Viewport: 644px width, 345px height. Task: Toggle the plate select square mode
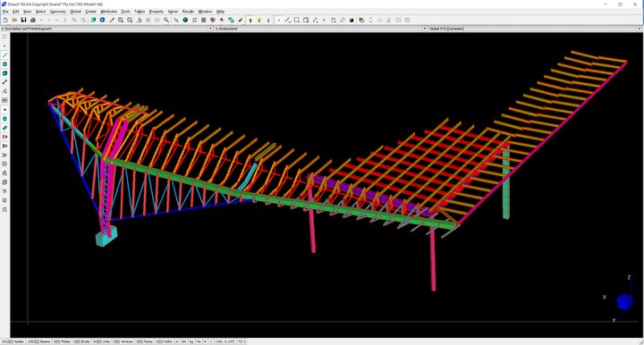(297, 20)
